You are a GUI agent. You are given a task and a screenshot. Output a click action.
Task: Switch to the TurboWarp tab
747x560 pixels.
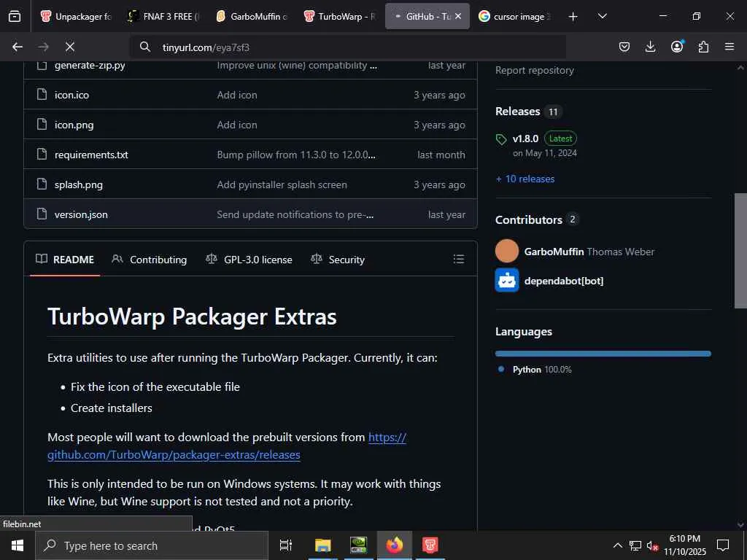(340, 17)
